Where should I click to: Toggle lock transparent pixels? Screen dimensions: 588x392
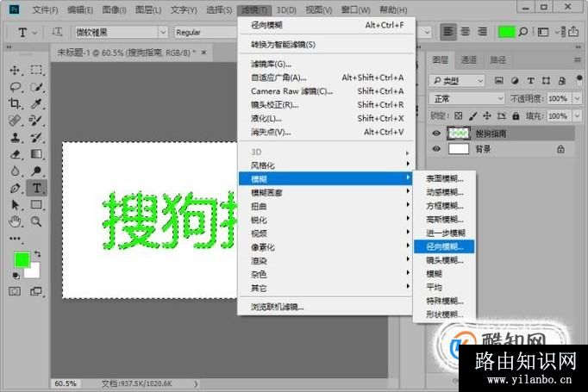459,115
